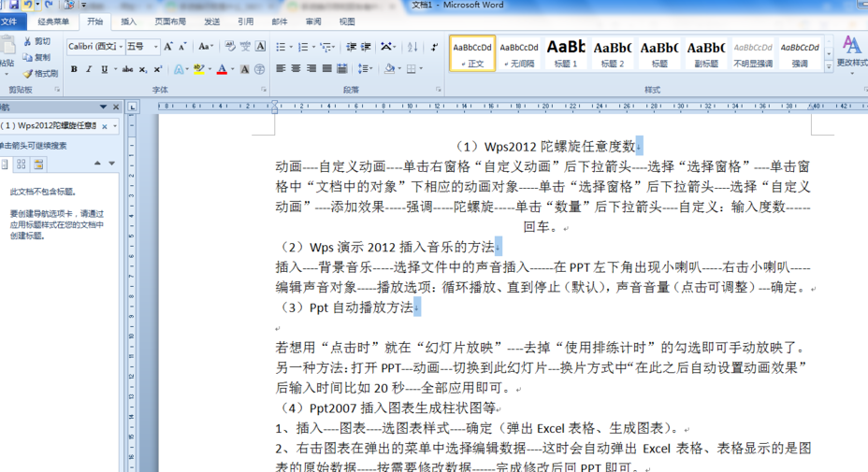Open the 字体 Font dialog launcher

(264, 90)
